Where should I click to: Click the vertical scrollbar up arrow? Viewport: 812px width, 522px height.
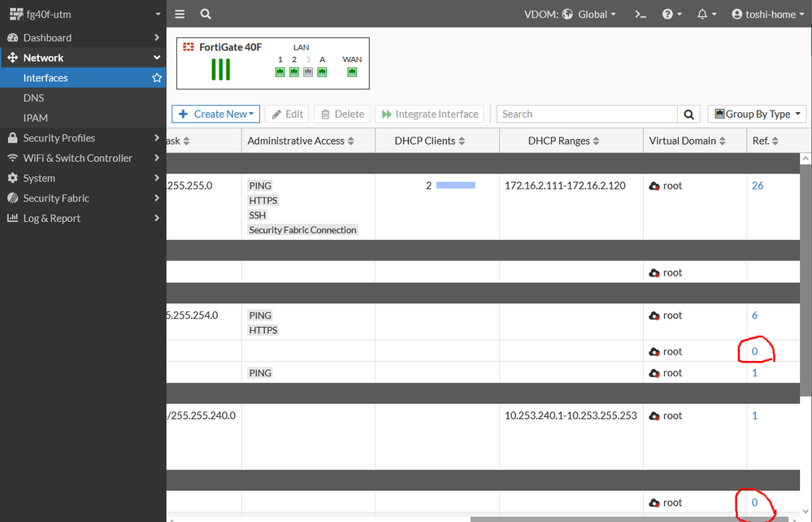coord(805,159)
